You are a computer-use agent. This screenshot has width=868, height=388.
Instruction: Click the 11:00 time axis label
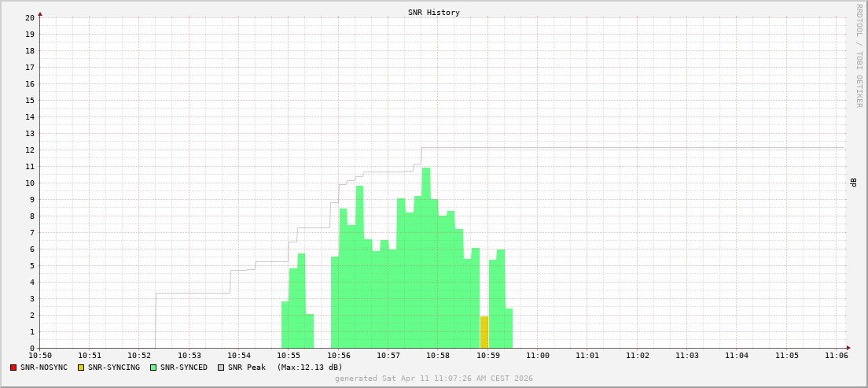click(x=538, y=356)
